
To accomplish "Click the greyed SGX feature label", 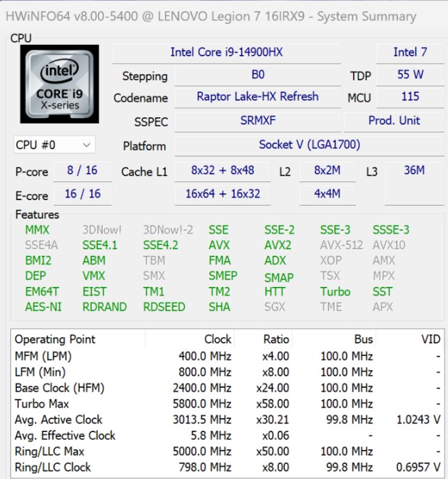I will [x=275, y=307].
